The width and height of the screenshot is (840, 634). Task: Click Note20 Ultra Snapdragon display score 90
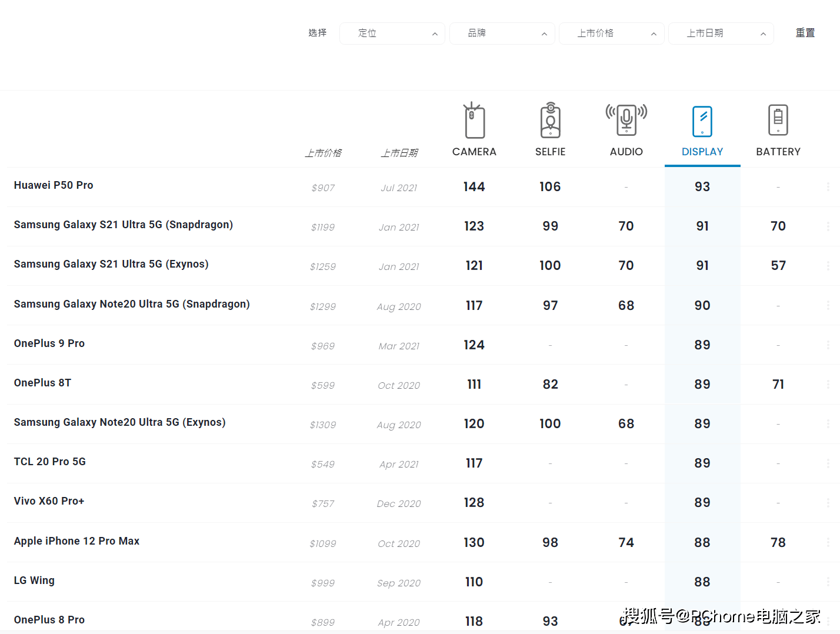click(702, 306)
